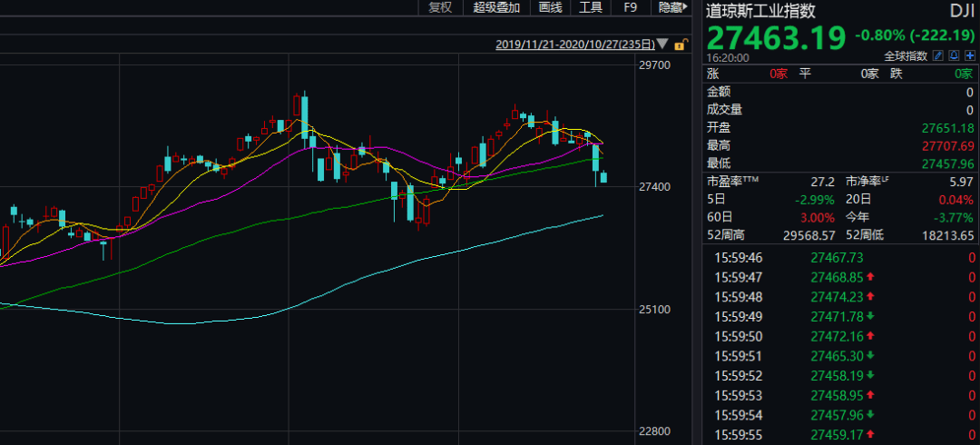This screenshot has height=445, width=980.
Task: Open the 工具 tools menu
Action: click(x=591, y=8)
